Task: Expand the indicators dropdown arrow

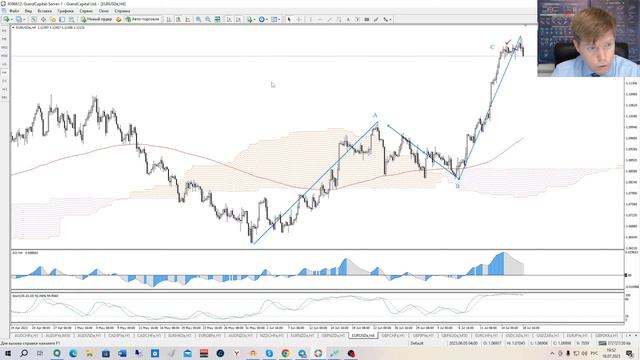Action: pos(255,19)
